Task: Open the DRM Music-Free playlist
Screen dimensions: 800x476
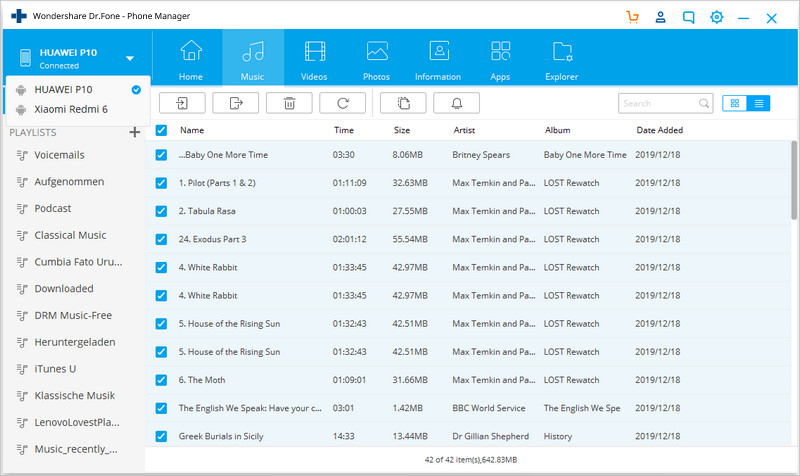Action: tap(72, 315)
